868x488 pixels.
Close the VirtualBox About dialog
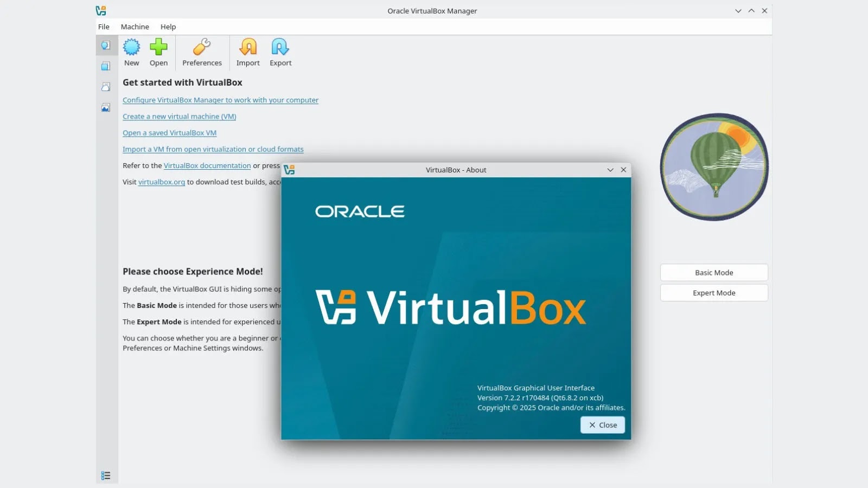click(602, 425)
